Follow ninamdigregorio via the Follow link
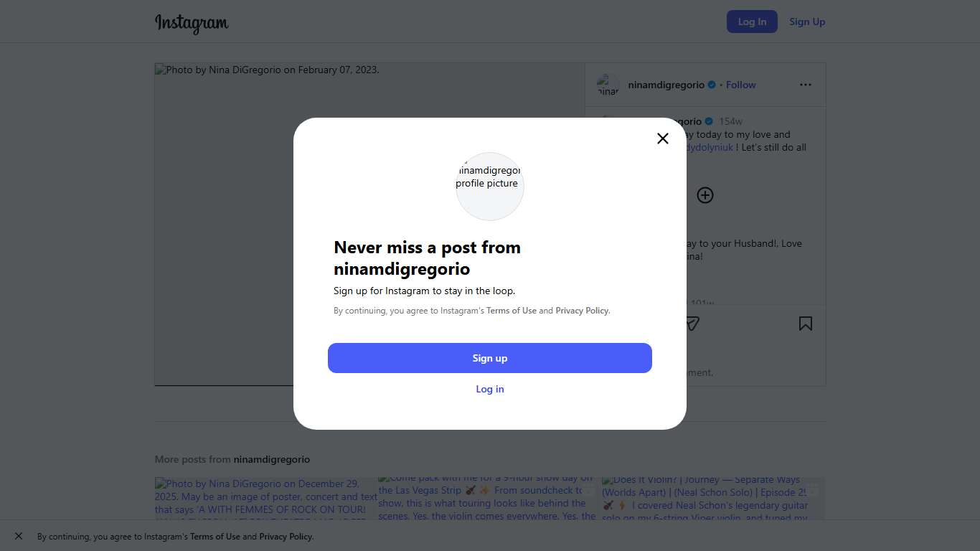This screenshot has width=980, height=551. (740, 85)
